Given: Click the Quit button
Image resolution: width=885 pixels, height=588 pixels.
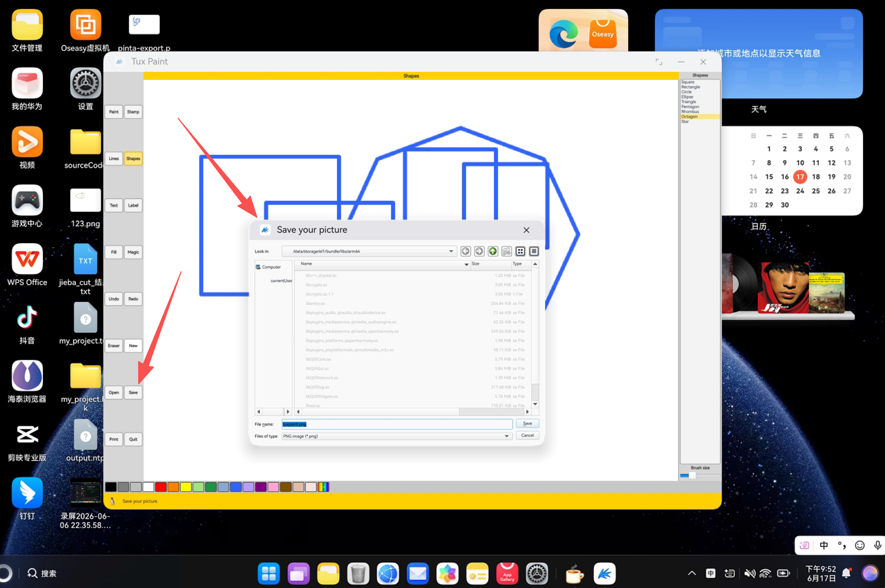Looking at the screenshot, I should click(x=133, y=439).
